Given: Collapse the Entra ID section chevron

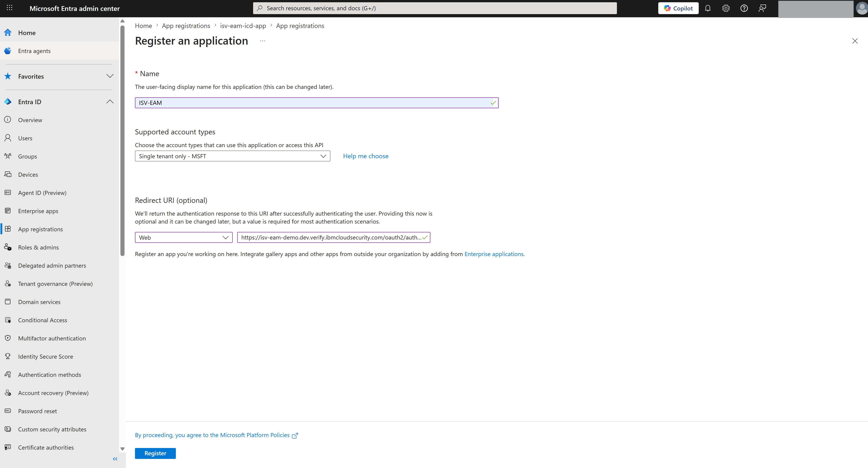Looking at the screenshot, I should click(110, 101).
